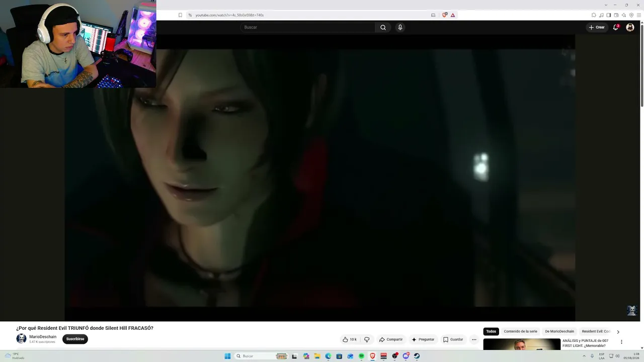Switch to Brave browser on the taskbar

(372, 356)
